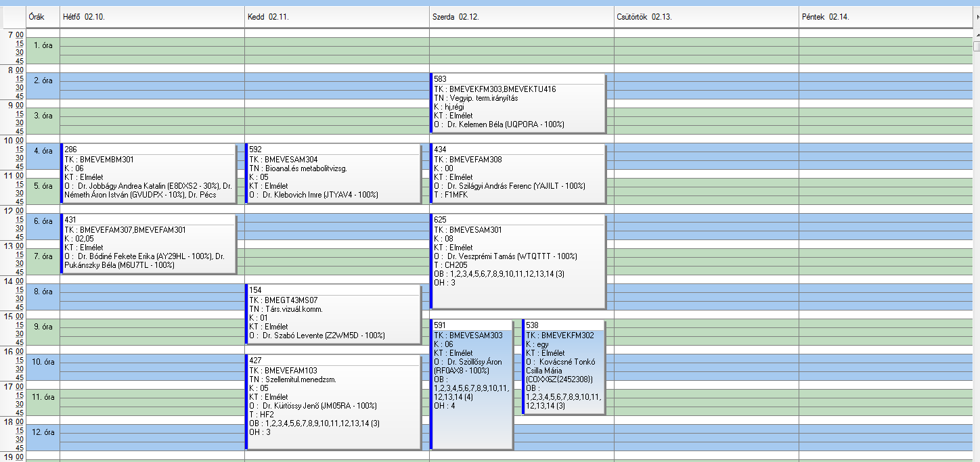Click the "18 00" time label
The width and height of the screenshot is (980, 462).
point(14,421)
